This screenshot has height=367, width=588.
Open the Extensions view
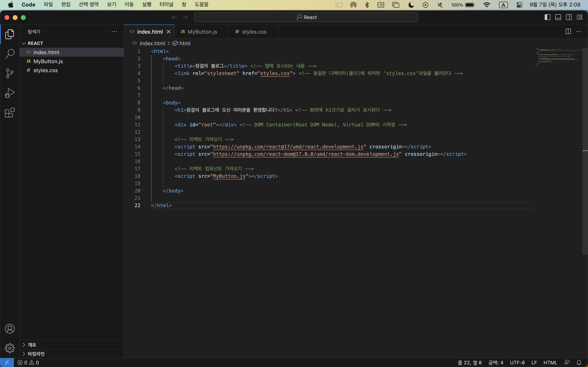tap(10, 113)
